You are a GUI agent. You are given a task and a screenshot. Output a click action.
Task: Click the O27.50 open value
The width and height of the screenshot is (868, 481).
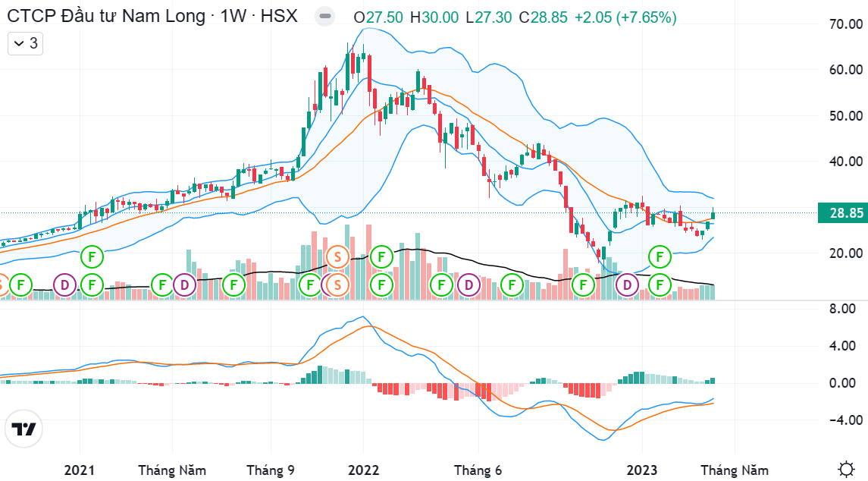(x=378, y=17)
